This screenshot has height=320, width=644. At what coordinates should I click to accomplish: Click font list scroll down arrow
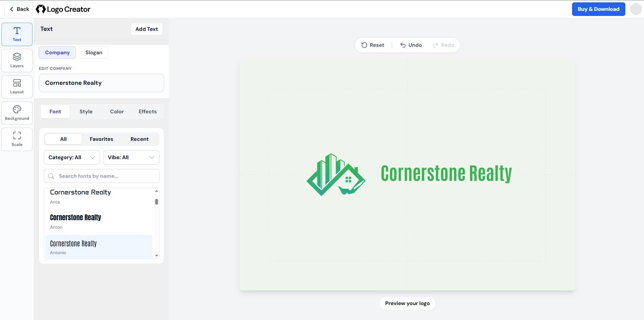pos(156,256)
